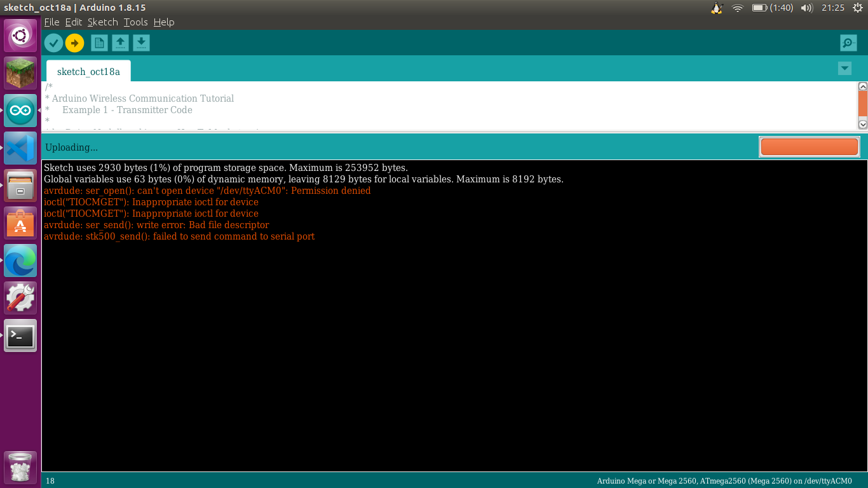The height and width of the screenshot is (488, 868).
Task: Open the terminal from the dock
Action: [x=20, y=336]
